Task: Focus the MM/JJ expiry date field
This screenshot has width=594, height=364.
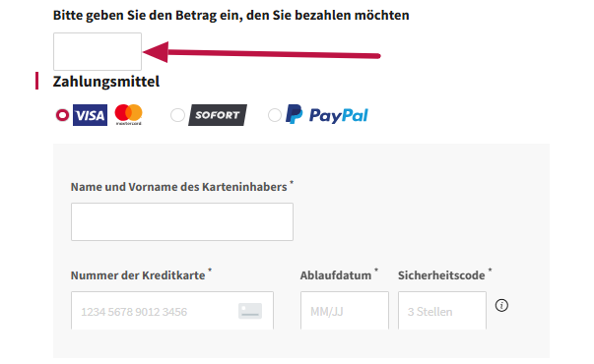Action: pos(345,311)
